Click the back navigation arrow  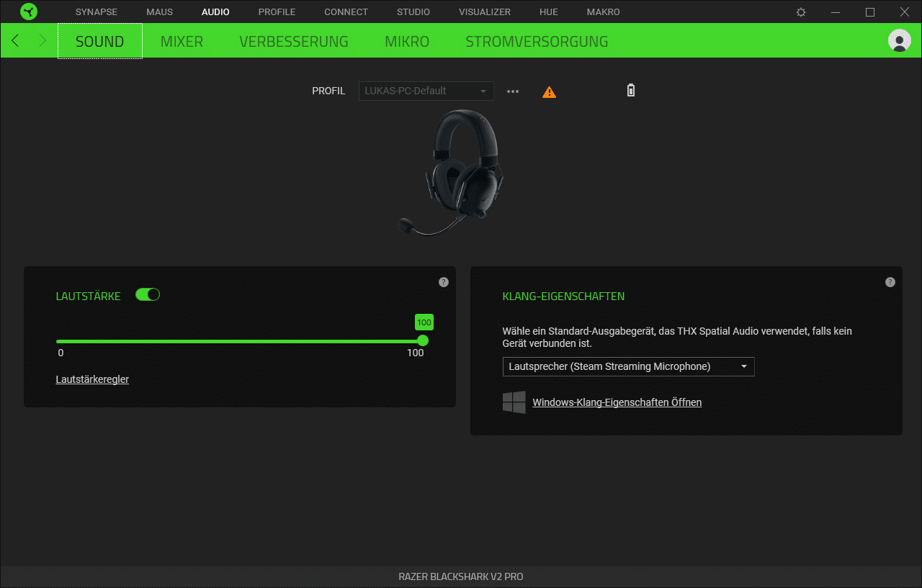(x=16, y=41)
